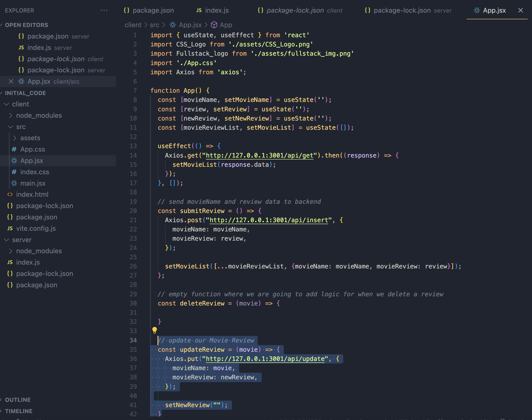This screenshot has width=532, height=420.
Task: Click React icon of main.jsx file
Action: 14,183
